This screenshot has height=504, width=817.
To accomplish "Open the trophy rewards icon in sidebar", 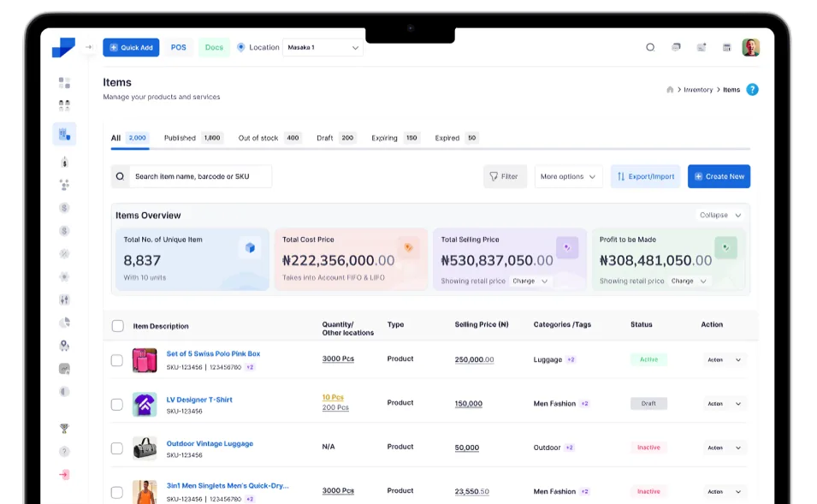I will pos(64,429).
